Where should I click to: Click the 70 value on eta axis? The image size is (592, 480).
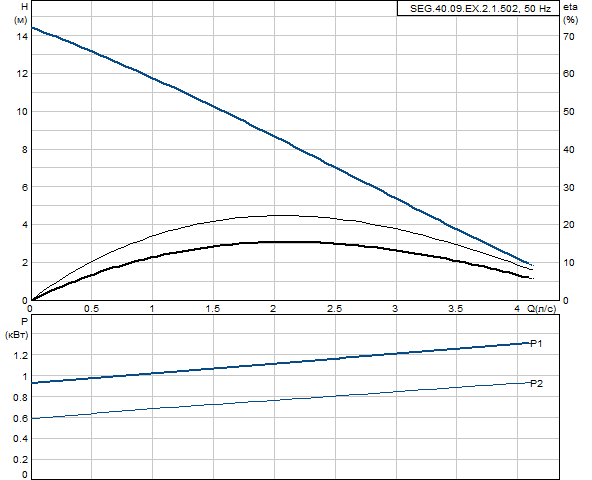pos(569,37)
